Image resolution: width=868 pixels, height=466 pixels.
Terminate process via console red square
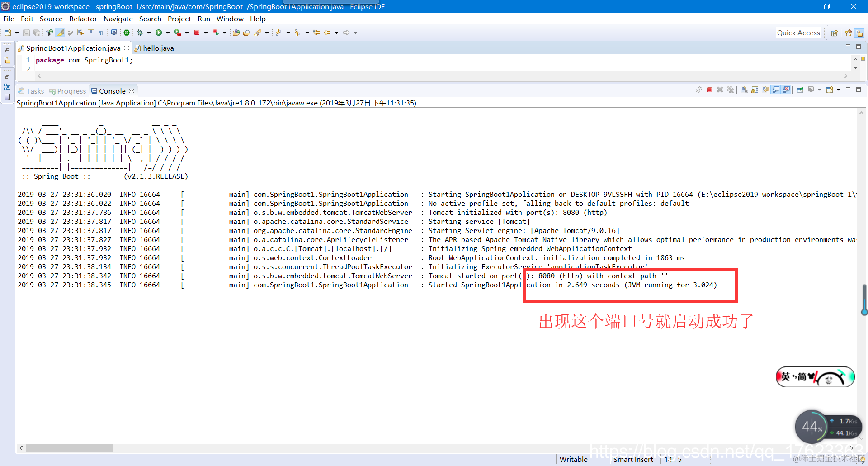(x=709, y=90)
